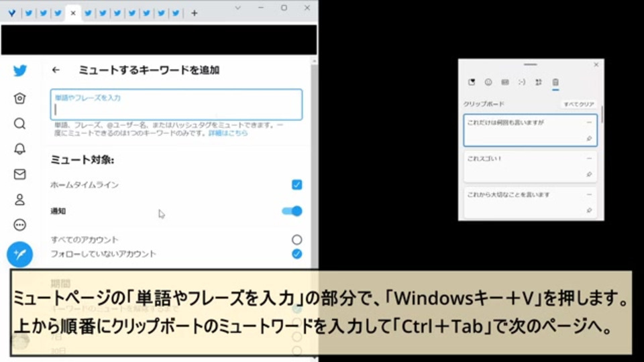Paste the これから大切なことを言います item
644x362 pixels.
pos(530,202)
